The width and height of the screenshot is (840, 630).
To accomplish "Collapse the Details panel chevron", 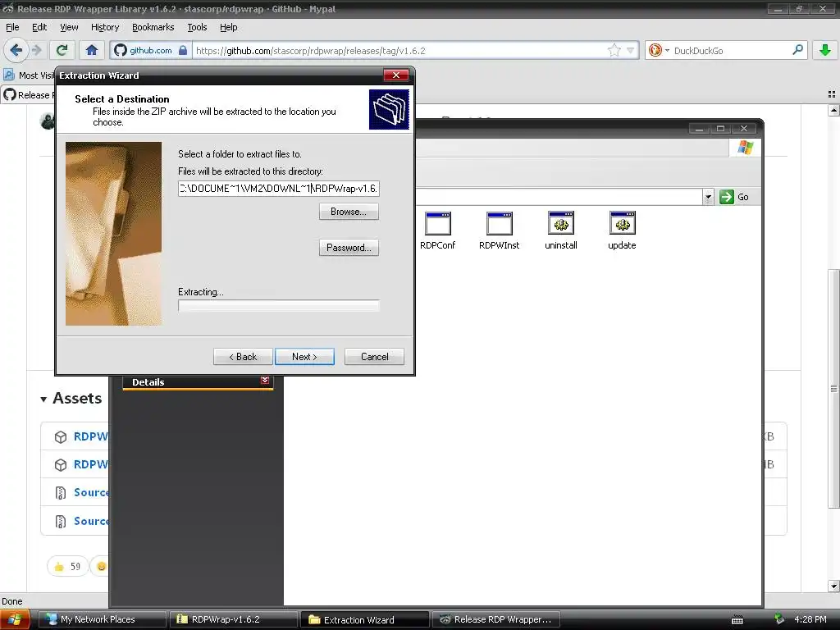I will pyautogui.click(x=265, y=381).
